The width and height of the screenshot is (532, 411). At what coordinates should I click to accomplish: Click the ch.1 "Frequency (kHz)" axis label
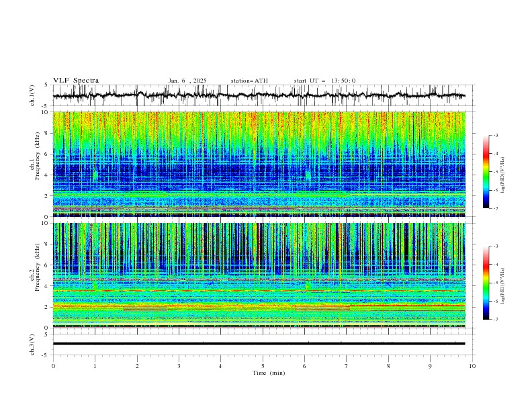coord(38,155)
